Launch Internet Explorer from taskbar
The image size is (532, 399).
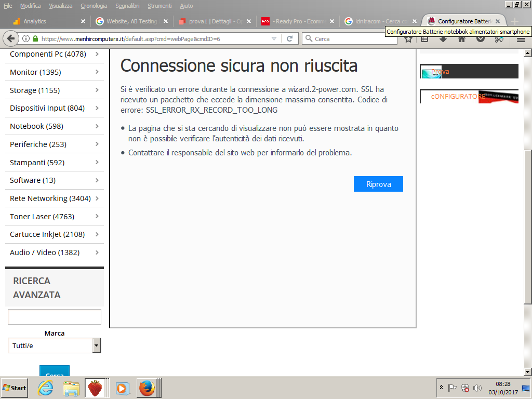46,388
